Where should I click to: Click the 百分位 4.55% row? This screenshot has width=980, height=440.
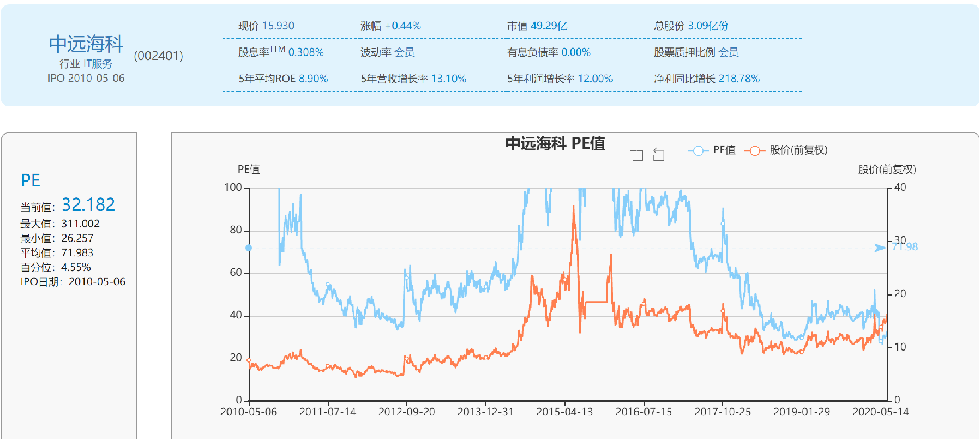coord(56,267)
